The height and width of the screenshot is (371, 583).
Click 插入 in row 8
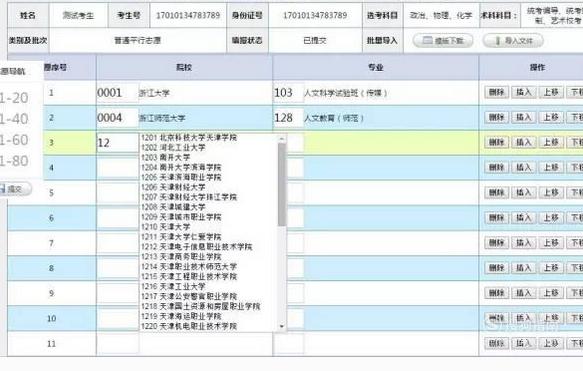pyautogui.click(x=524, y=268)
